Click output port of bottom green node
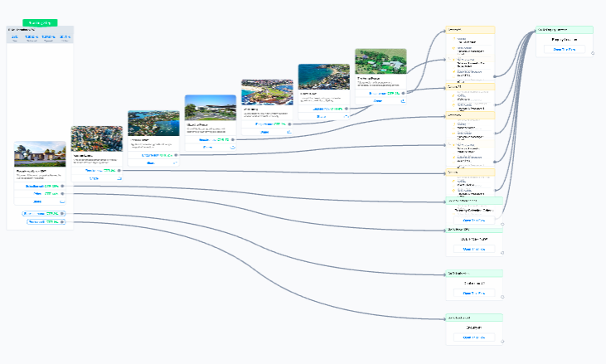 (502, 342)
